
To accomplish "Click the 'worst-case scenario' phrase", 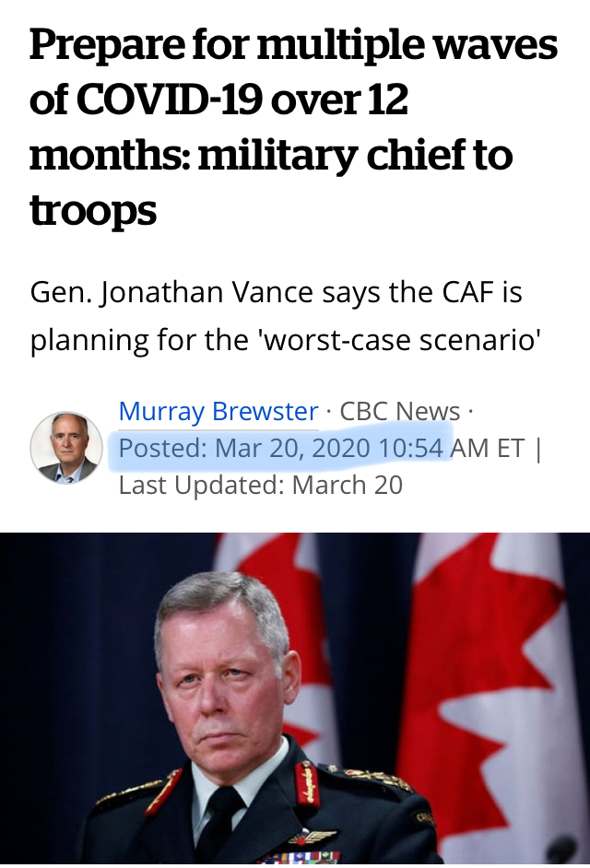I will [x=400, y=340].
